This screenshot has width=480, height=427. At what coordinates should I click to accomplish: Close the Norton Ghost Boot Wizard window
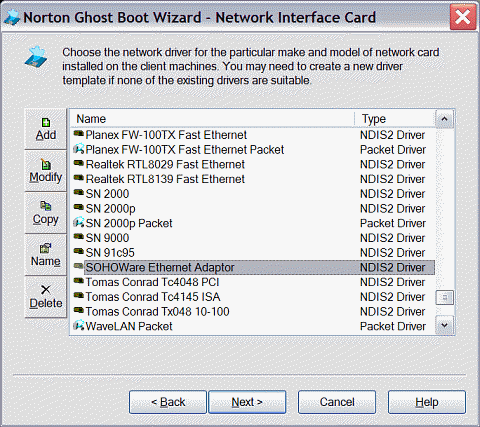point(463,17)
